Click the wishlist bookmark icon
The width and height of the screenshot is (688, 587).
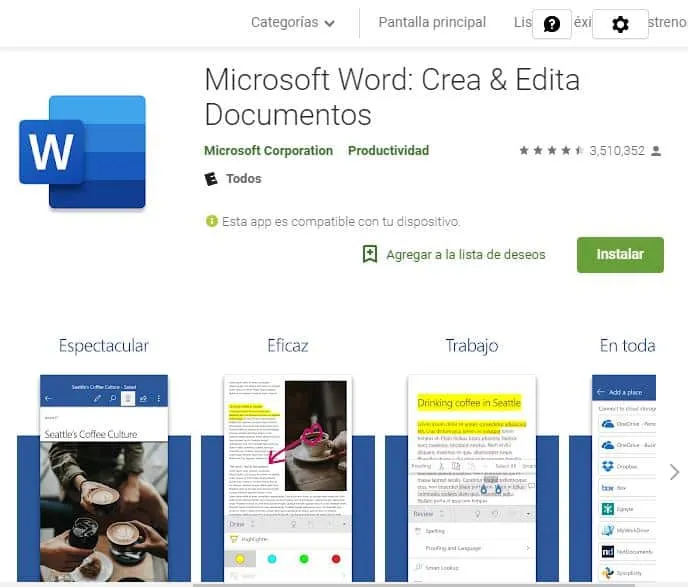pos(370,254)
